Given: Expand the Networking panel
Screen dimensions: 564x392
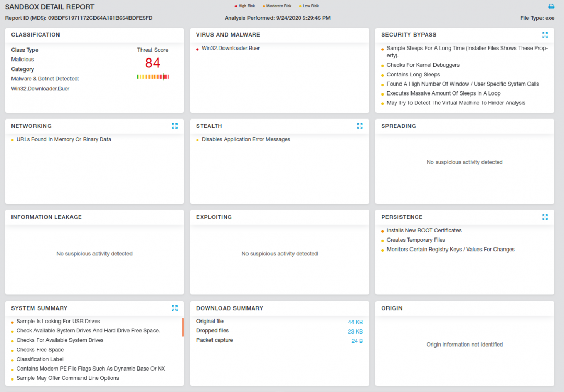Looking at the screenshot, I should [x=174, y=126].
